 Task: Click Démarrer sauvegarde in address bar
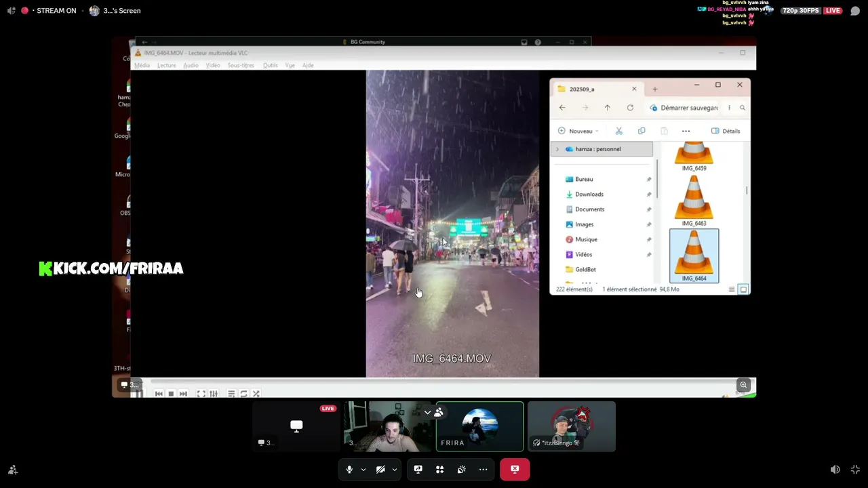click(x=689, y=108)
